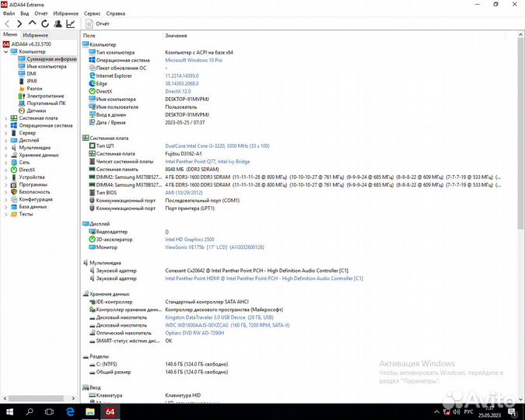This screenshot has height=420, width=525.
Task: Open the ViewSonic VE175b monitor link
Action: tap(215, 247)
